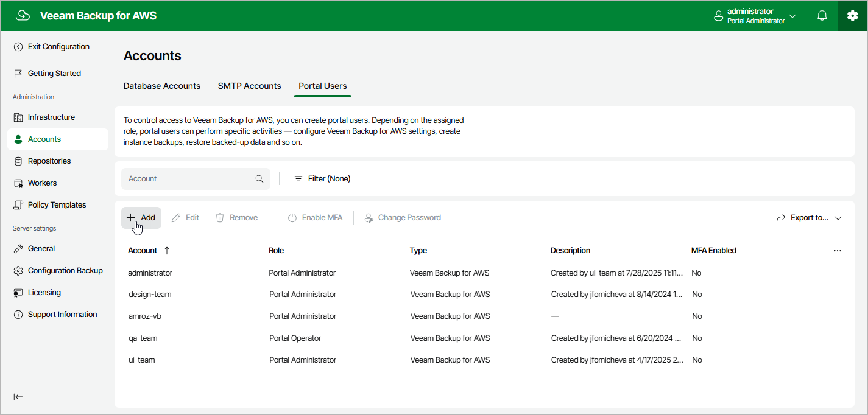Click the plus icon of Add
The height and width of the screenshot is (415, 868).
click(131, 217)
